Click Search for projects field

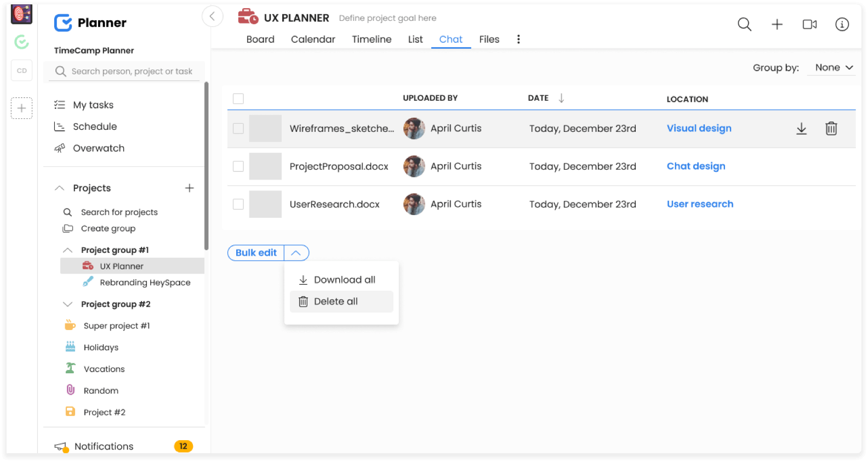119,212
